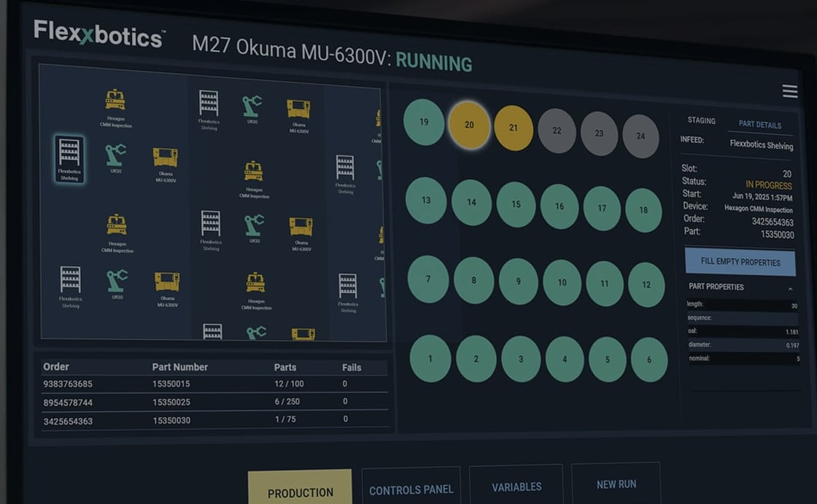The image size is (817, 504).
Task: Open the hamburger menu icon
Action: pos(789,91)
